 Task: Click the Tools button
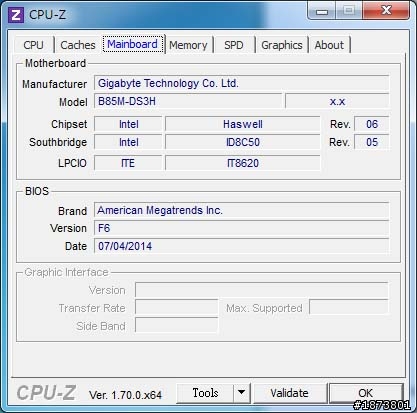205,393
